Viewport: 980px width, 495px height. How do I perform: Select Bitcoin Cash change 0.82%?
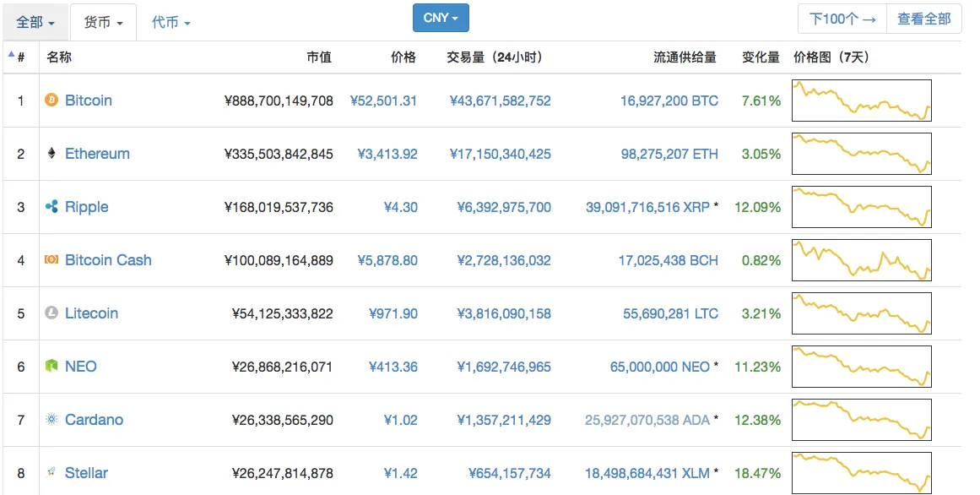click(761, 260)
